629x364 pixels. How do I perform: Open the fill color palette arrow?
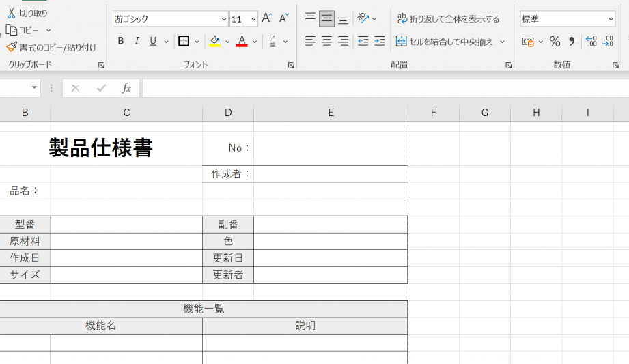(227, 42)
